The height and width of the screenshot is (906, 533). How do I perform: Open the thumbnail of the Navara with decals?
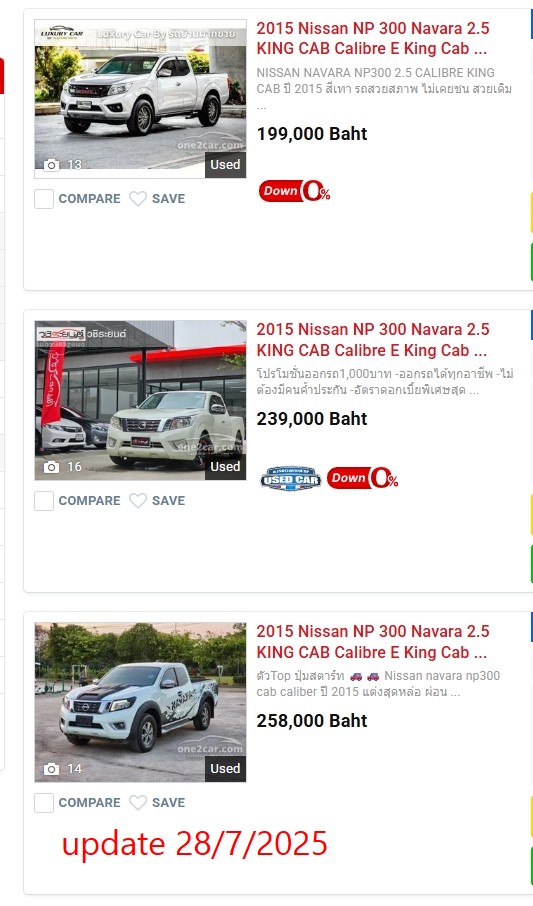point(140,702)
